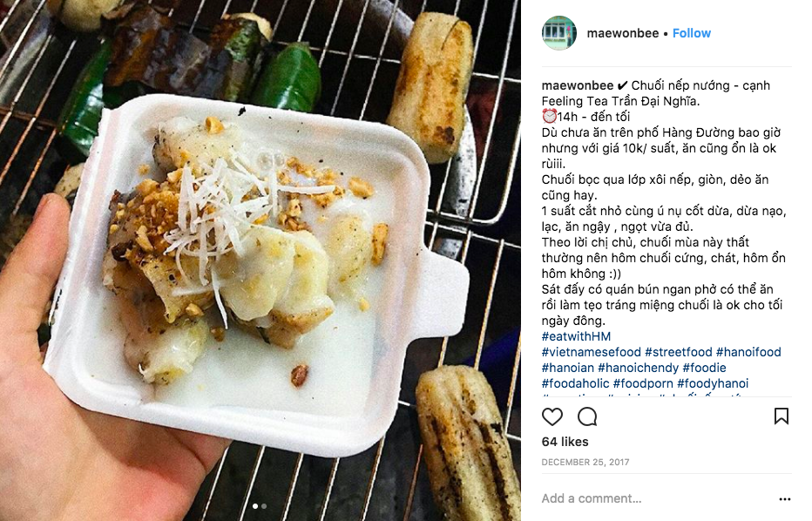812x521 pixels.
Task: Open the December 25, 2017 post date
Action: 585,462
